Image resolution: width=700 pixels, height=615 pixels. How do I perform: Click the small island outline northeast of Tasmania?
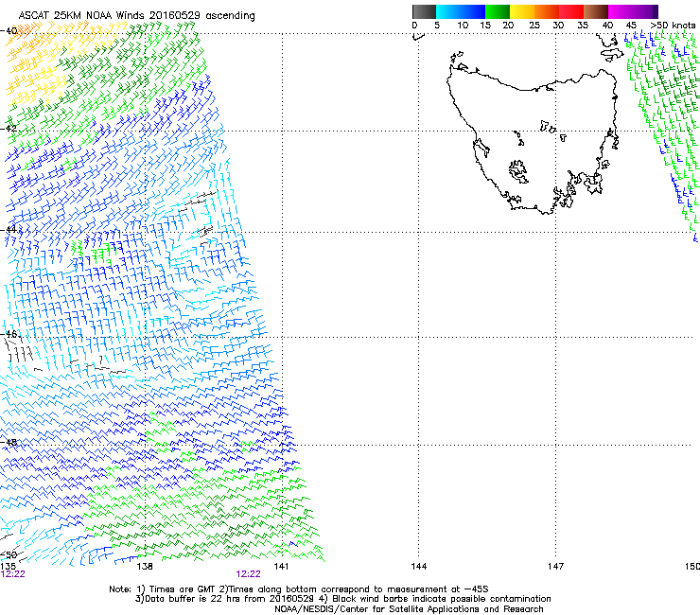coord(612,55)
